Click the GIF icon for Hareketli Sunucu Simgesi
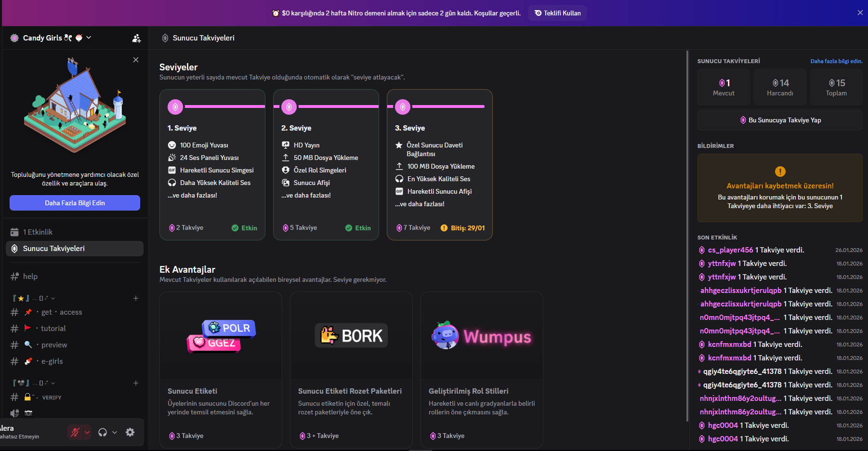The width and height of the screenshot is (868, 451). pos(172,170)
